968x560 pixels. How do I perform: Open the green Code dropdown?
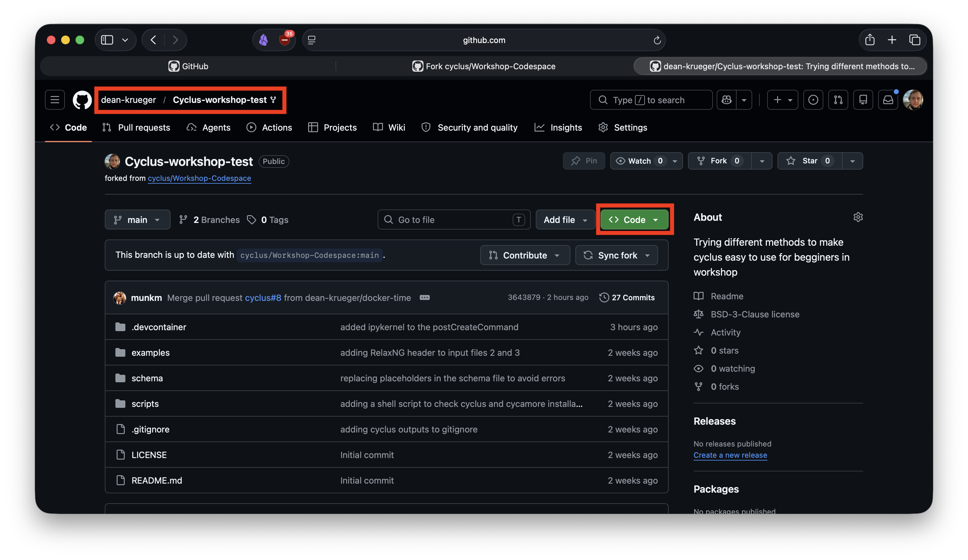click(x=634, y=220)
